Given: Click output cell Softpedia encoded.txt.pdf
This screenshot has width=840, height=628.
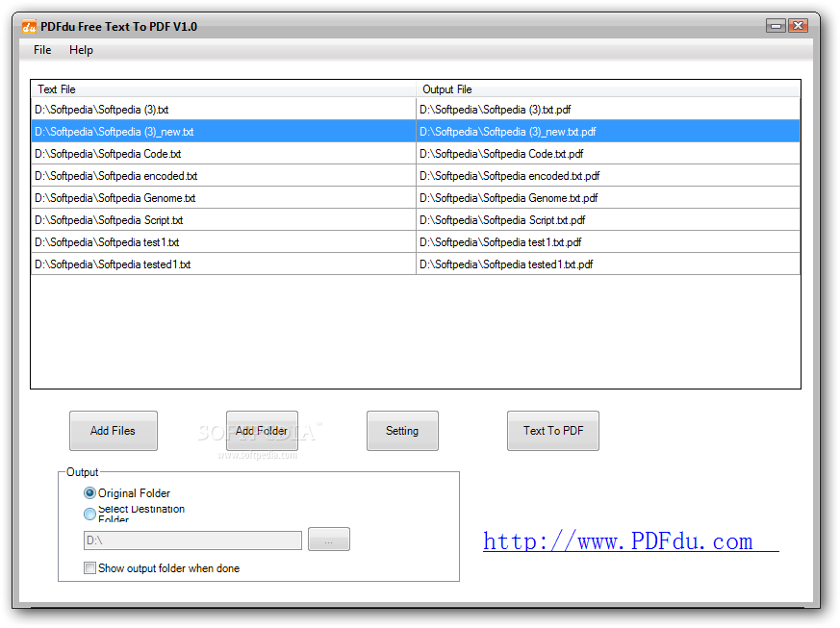Looking at the screenshot, I should coord(608,176).
